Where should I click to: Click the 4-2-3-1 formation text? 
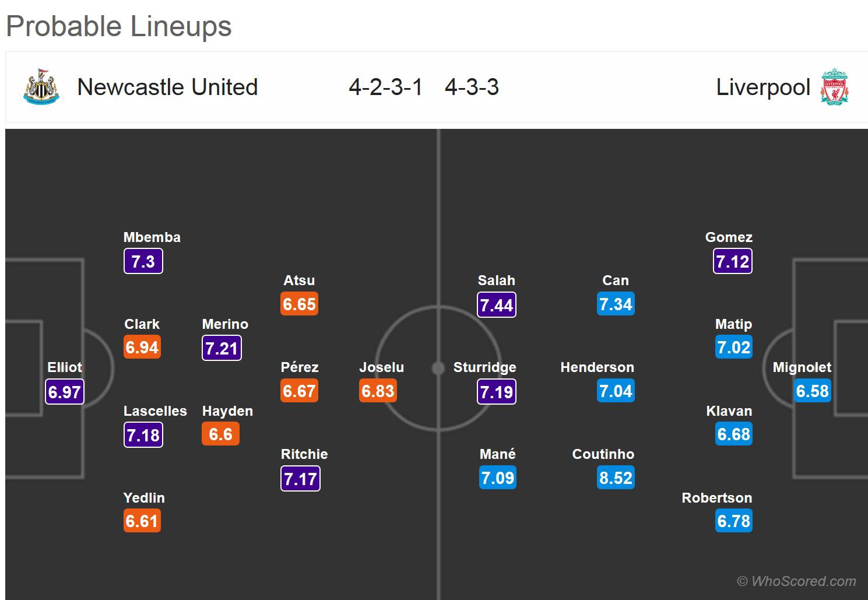click(x=385, y=87)
